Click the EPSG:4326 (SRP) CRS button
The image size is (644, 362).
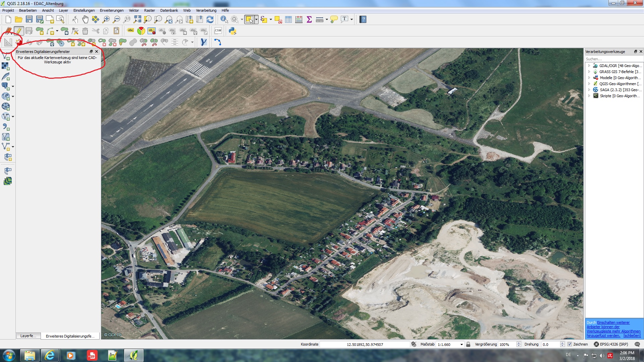tap(611, 344)
